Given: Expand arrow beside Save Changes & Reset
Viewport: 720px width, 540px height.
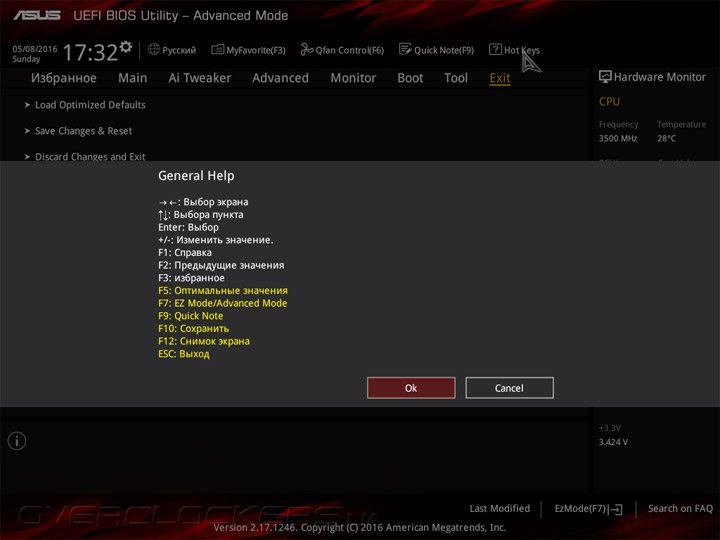Looking at the screenshot, I should pos(27,131).
